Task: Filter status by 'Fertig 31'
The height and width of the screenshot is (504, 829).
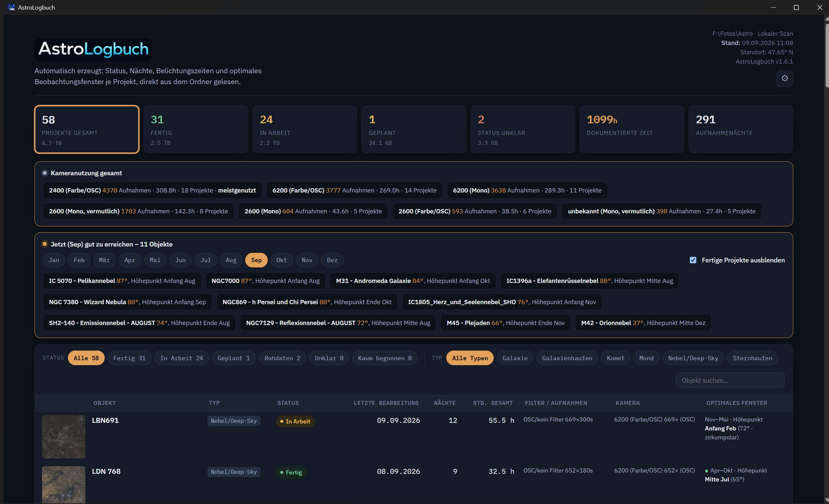Action: [x=130, y=358]
